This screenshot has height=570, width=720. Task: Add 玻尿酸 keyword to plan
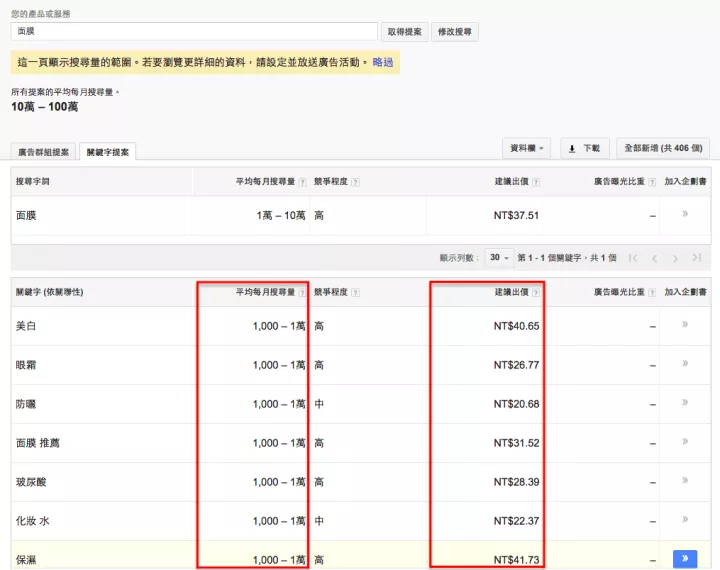[685, 481]
